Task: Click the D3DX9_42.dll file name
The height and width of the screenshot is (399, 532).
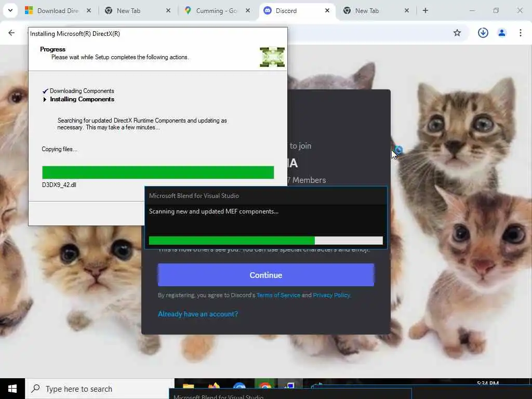Action: point(59,185)
